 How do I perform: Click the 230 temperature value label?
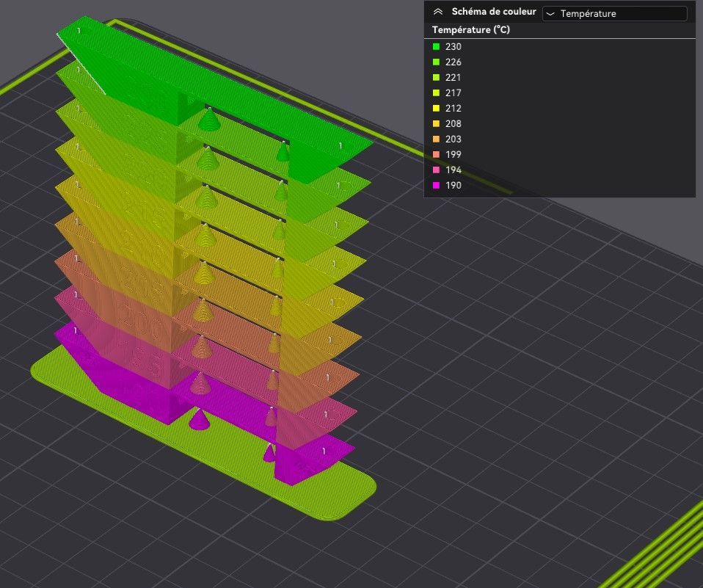click(x=454, y=47)
